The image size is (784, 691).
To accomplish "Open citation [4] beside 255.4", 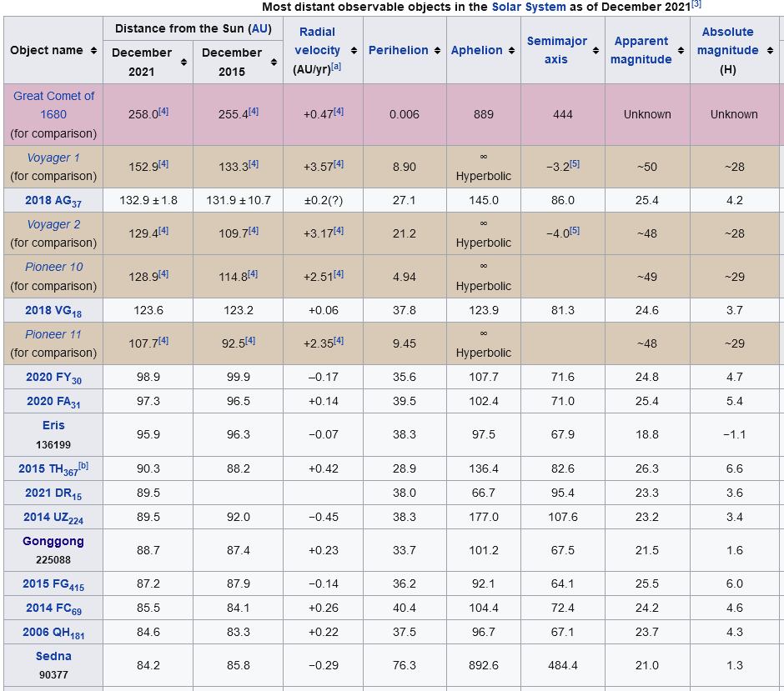I will (x=254, y=112).
